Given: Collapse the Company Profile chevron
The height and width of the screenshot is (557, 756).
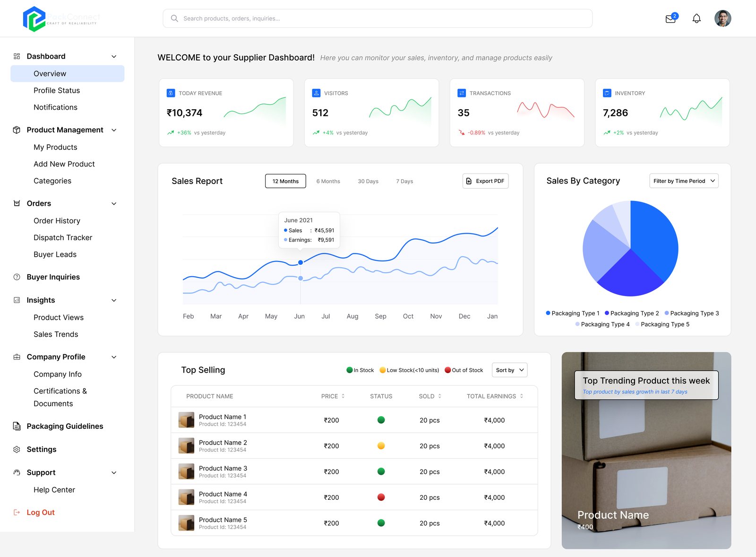Looking at the screenshot, I should tap(114, 357).
